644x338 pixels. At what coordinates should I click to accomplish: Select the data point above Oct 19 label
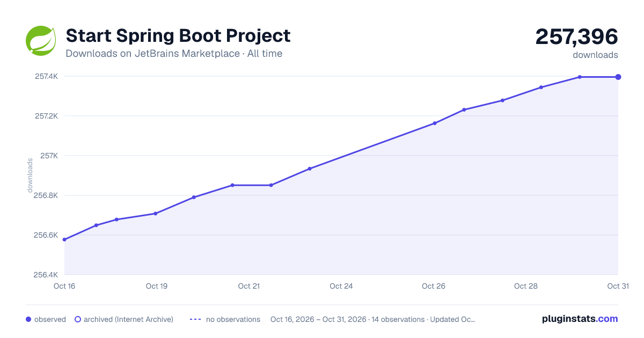point(156,214)
